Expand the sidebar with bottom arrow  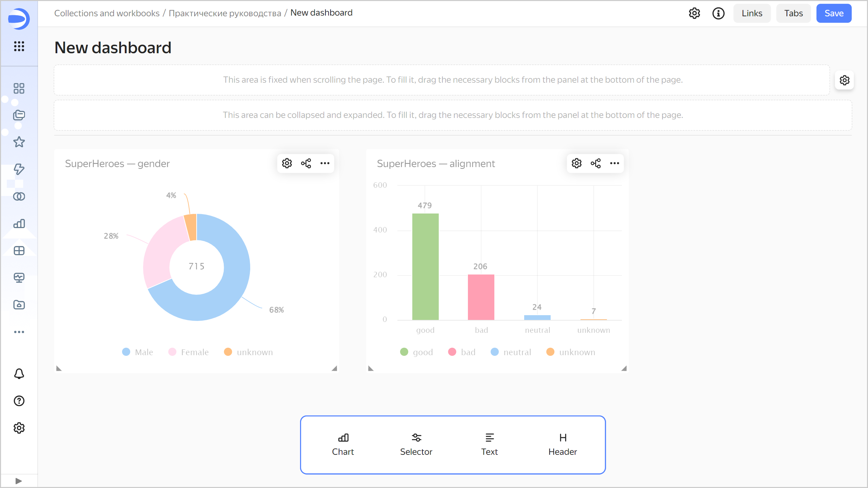[x=19, y=481]
